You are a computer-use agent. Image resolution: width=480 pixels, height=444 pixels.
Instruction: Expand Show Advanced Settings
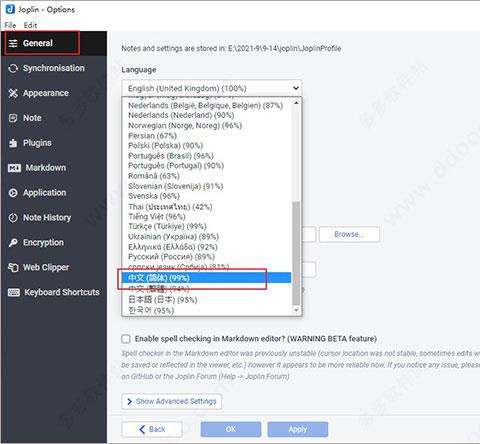(172, 401)
